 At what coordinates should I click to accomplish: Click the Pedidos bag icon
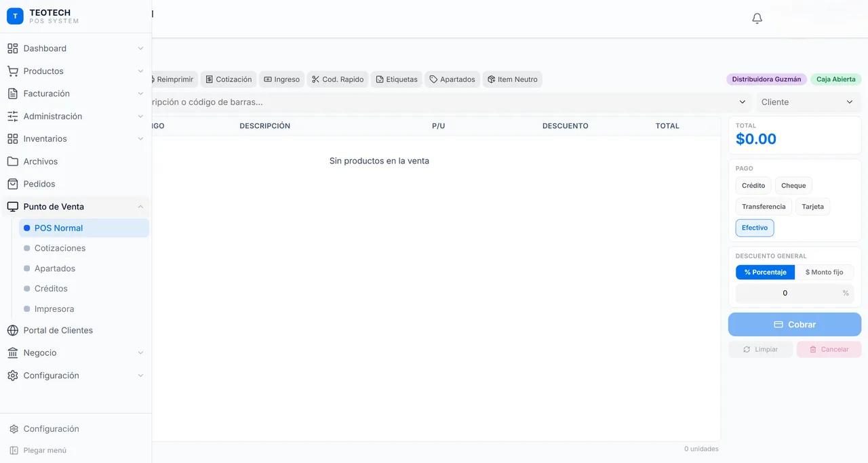(x=12, y=184)
